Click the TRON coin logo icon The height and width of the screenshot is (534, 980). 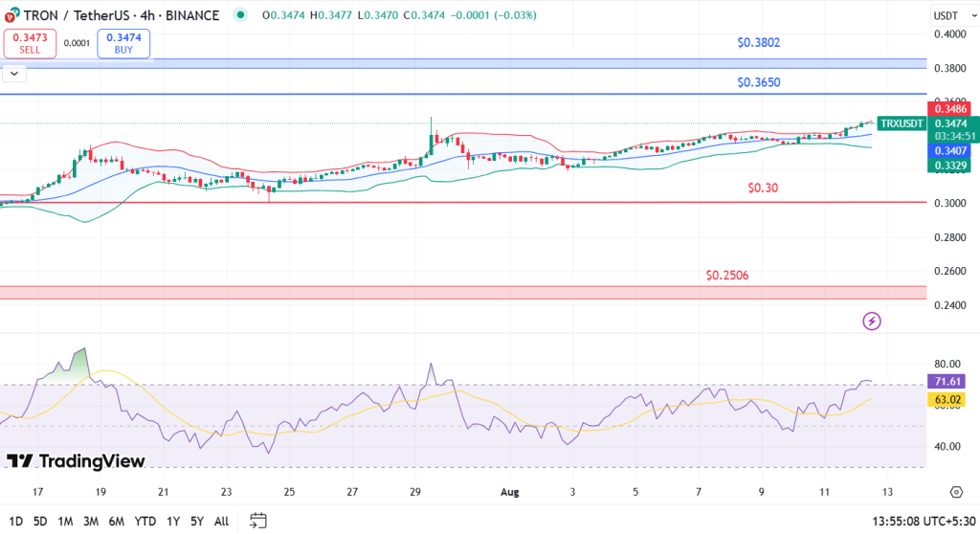point(12,15)
